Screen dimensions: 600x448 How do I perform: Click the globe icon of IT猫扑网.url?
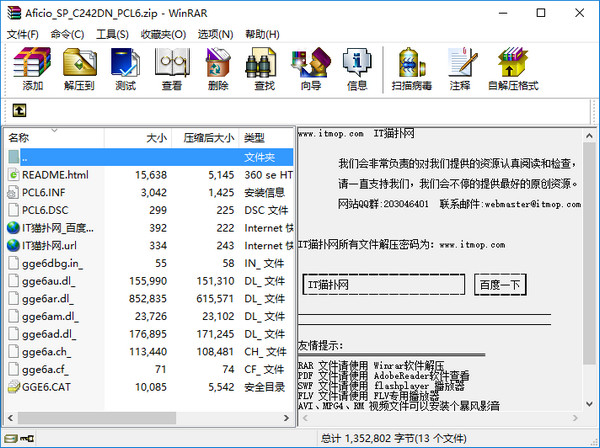pos(13,245)
